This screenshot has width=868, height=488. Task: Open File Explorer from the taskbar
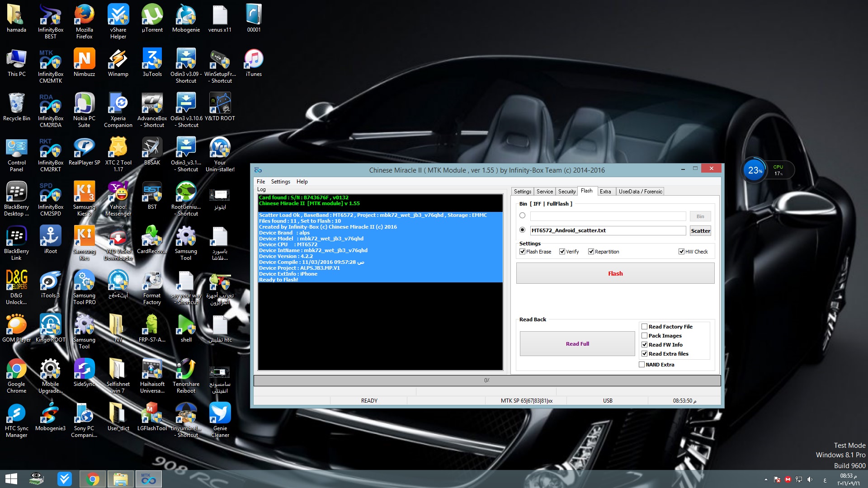tap(120, 479)
